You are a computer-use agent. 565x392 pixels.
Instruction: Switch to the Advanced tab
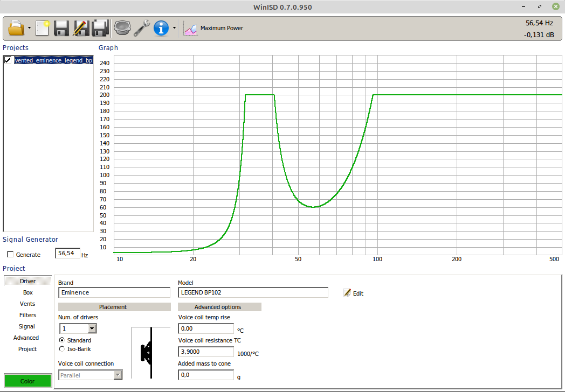pos(26,338)
